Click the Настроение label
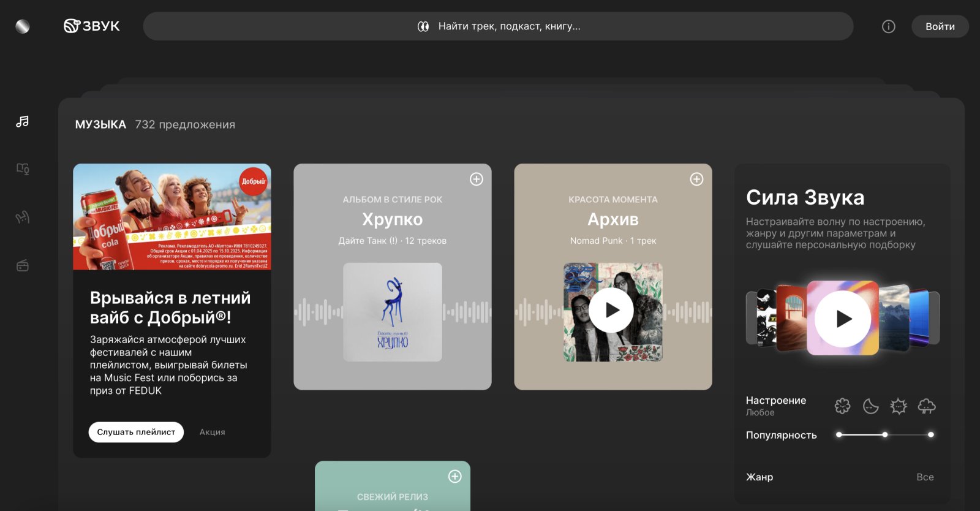The height and width of the screenshot is (511, 980). coord(775,400)
